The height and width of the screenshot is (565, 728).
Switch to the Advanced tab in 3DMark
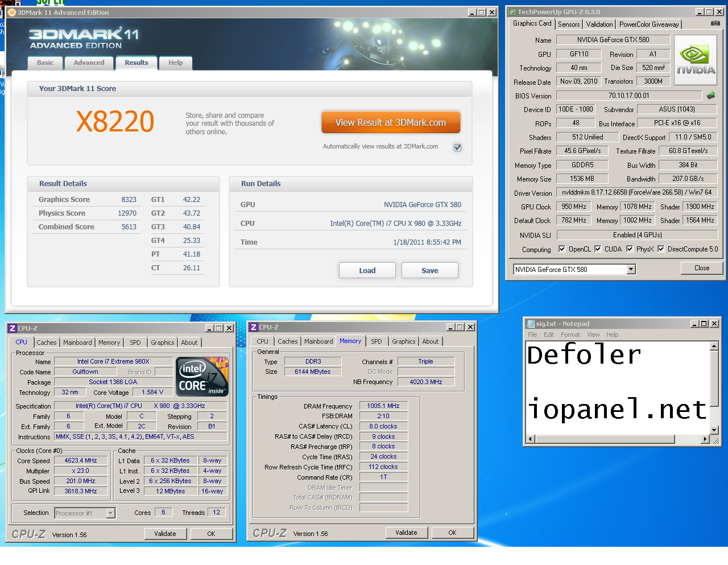89,63
